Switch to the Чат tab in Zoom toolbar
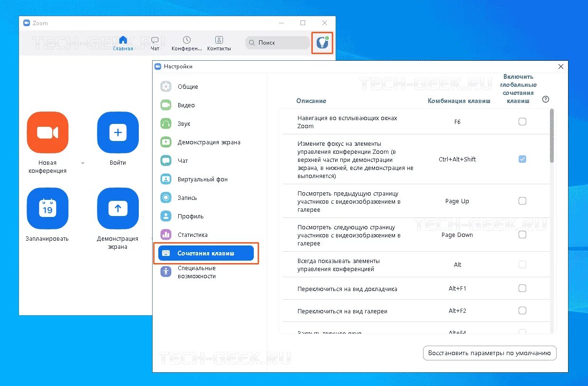This screenshot has width=588, height=386. (155, 43)
